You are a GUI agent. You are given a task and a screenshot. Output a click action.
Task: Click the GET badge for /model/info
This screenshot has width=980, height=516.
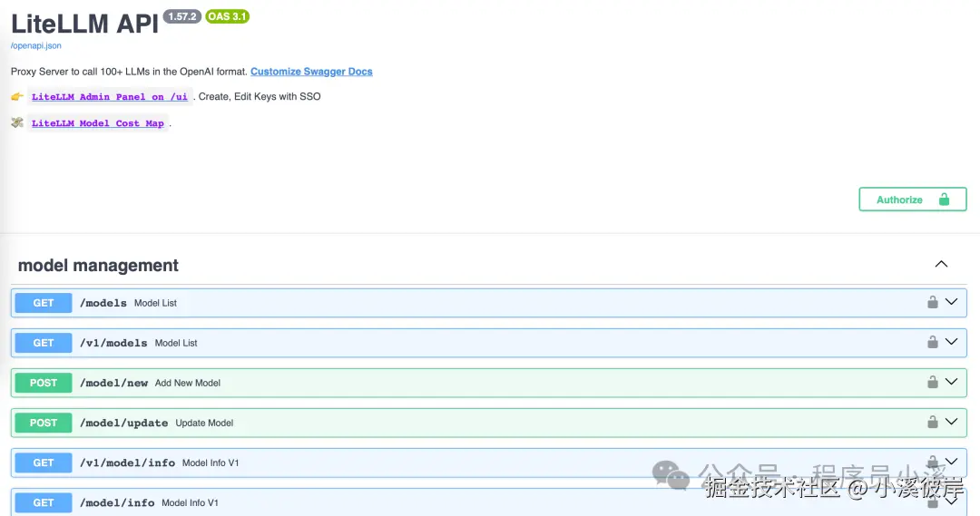point(44,503)
